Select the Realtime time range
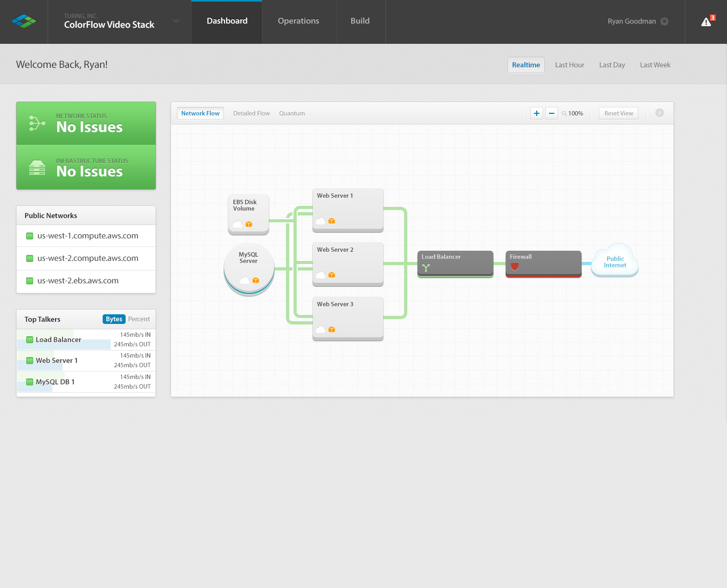 pyautogui.click(x=525, y=65)
